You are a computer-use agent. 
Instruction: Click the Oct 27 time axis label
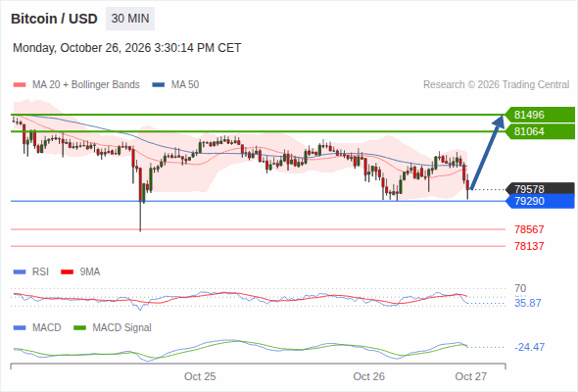tap(471, 376)
